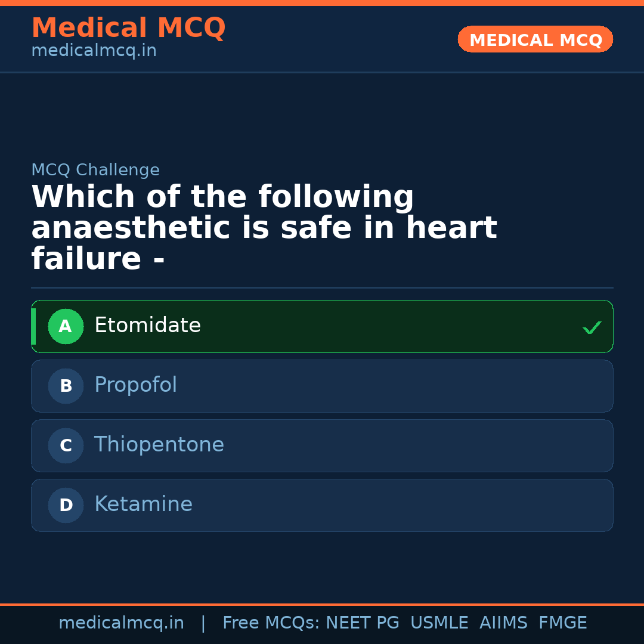644x644 pixels.
Task: Click the circled letter B badge
Action: pyautogui.click(x=66, y=386)
